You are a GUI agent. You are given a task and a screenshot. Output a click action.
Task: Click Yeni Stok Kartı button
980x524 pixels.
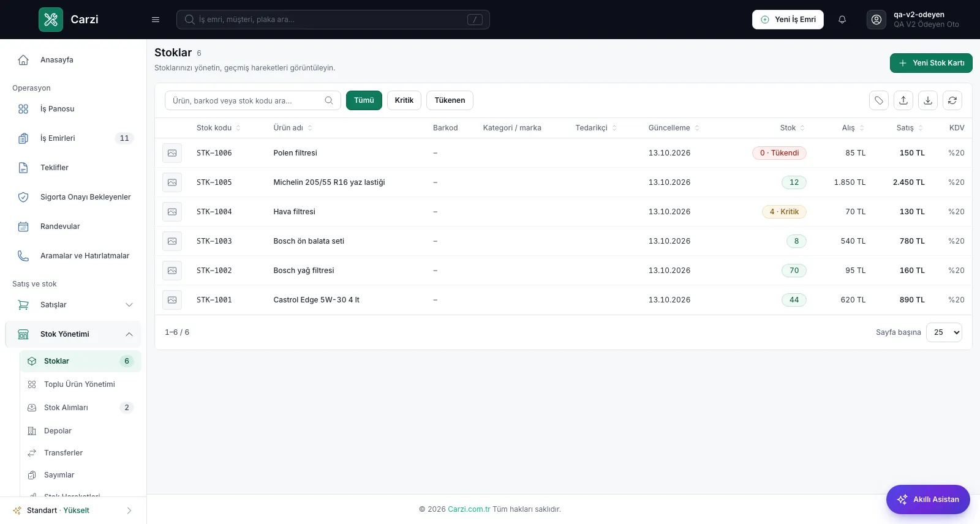[931, 63]
